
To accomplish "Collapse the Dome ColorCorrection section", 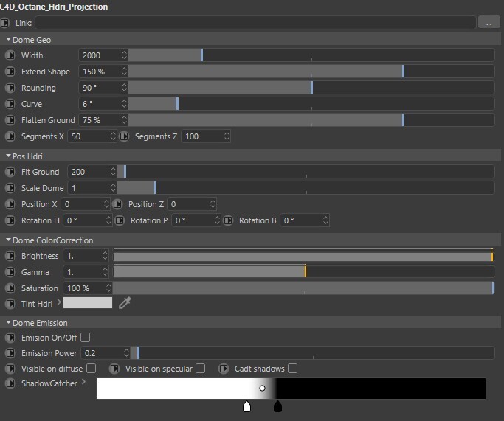I will 8,240.
